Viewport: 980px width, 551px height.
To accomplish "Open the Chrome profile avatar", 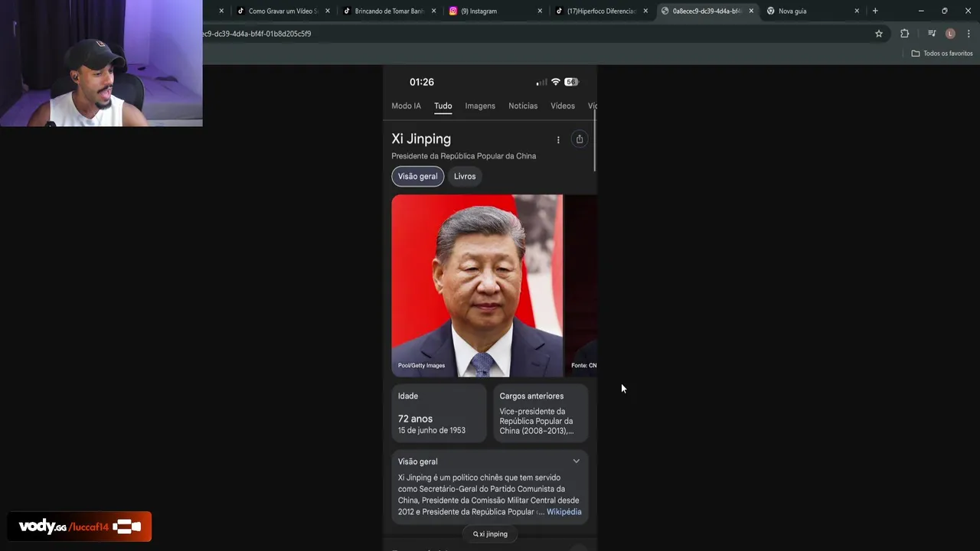I will [950, 34].
